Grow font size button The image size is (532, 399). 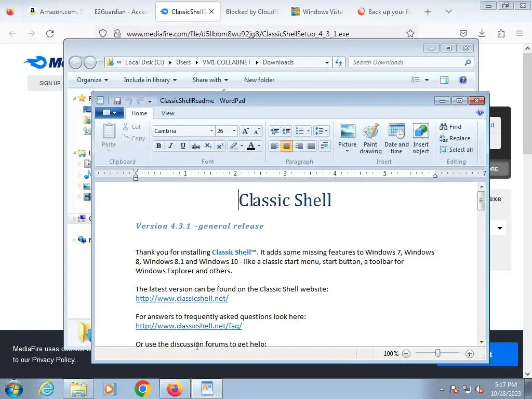(x=245, y=131)
